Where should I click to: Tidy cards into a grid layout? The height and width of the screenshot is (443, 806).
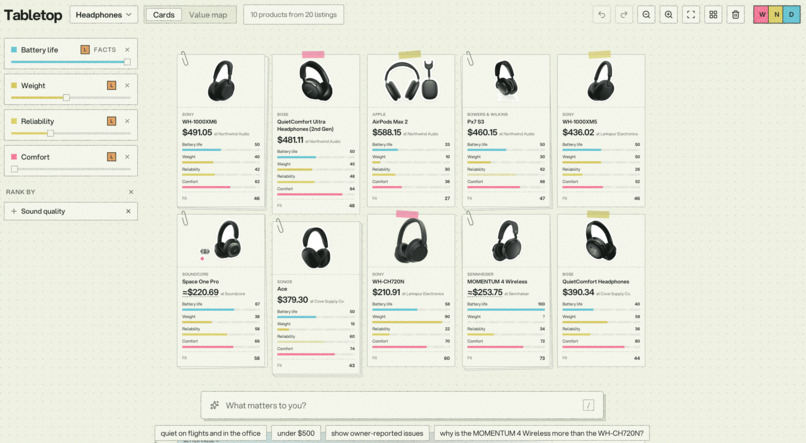(713, 15)
